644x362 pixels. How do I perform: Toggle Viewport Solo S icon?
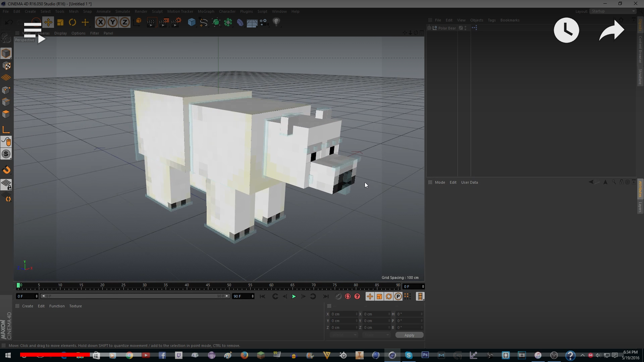tap(6, 154)
